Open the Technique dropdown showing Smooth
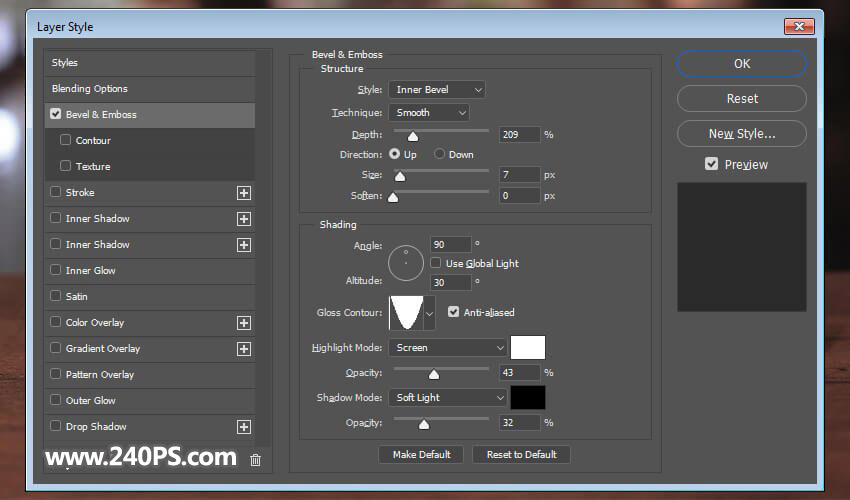Image resolution: width=850 pixels, height=500 pixels. 429,112
